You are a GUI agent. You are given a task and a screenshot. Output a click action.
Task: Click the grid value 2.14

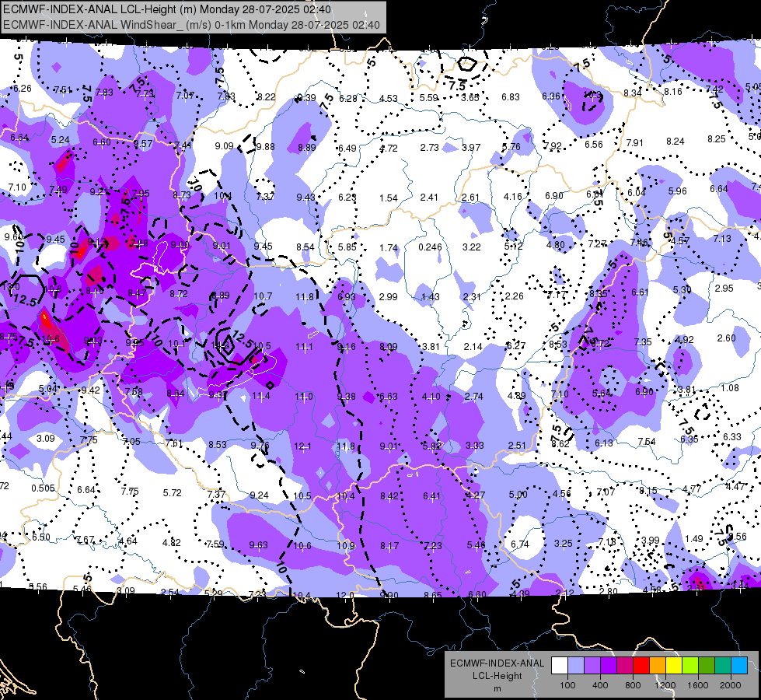tap(473, 346)
